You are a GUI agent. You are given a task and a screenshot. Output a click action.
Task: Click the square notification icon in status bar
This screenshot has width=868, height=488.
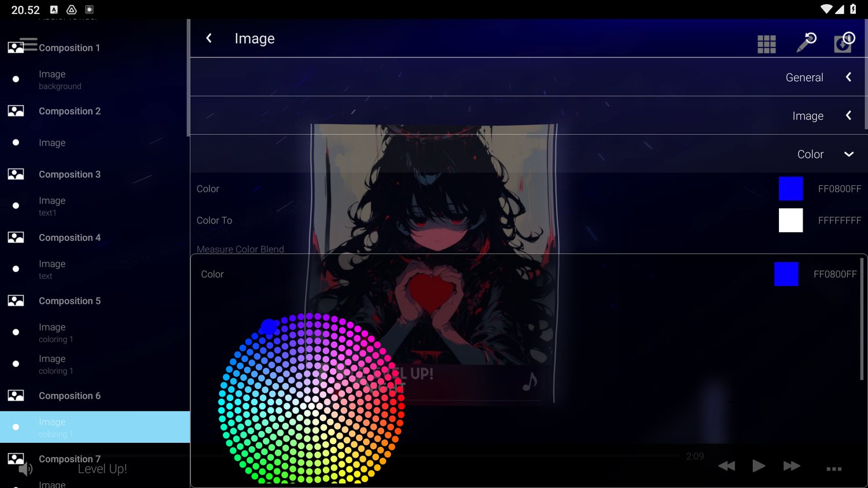(x=89, y=9)
